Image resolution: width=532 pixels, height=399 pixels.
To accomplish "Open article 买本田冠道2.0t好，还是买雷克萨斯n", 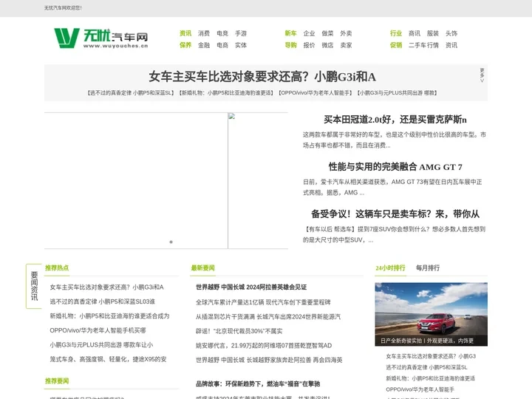I will [x=395, y=120].
